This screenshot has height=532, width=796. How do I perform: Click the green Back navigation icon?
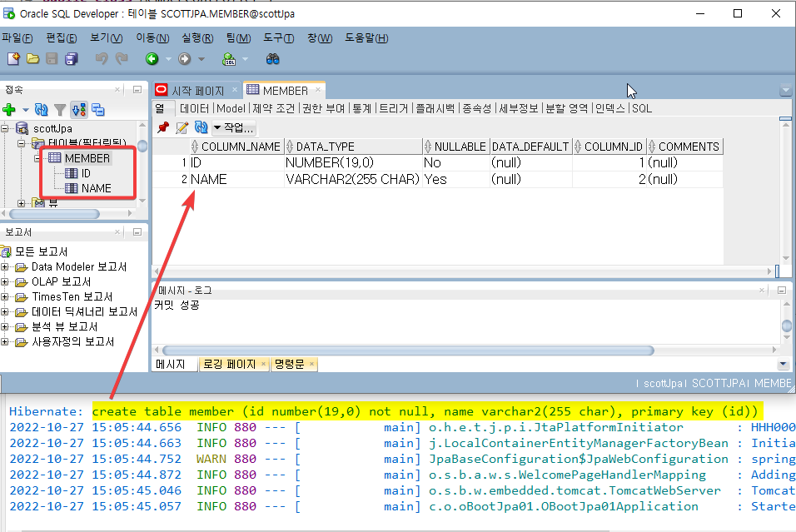tap(152, 59)
